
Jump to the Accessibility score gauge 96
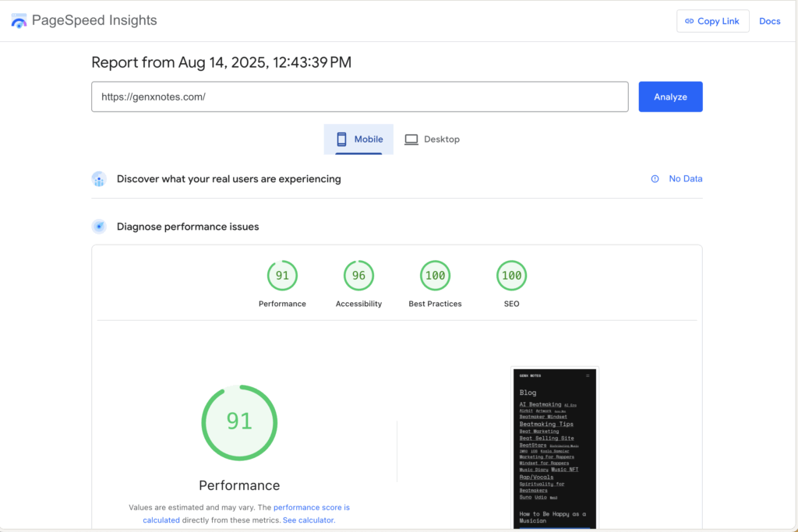(358, 275)
